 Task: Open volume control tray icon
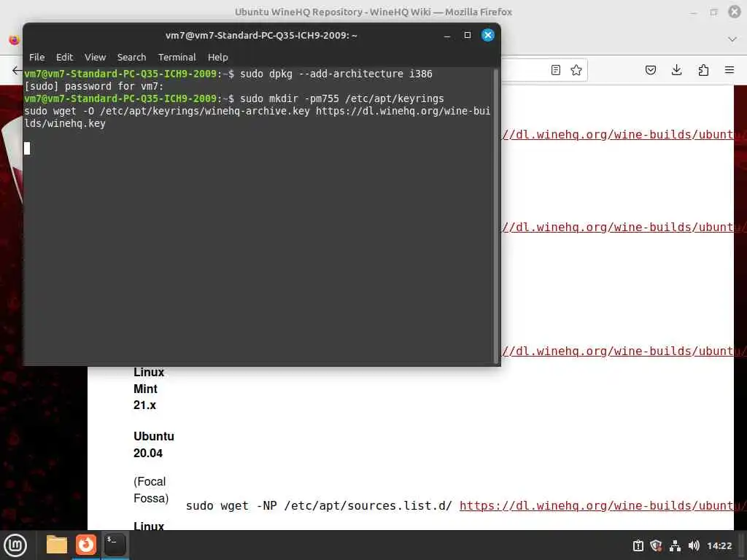tap(694, 545)
